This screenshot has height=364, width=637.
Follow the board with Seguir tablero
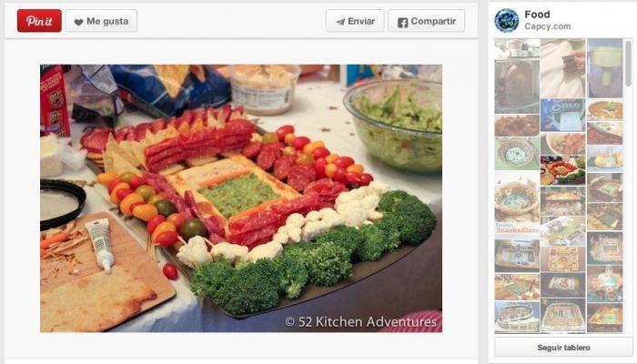(x=563, y=348)
